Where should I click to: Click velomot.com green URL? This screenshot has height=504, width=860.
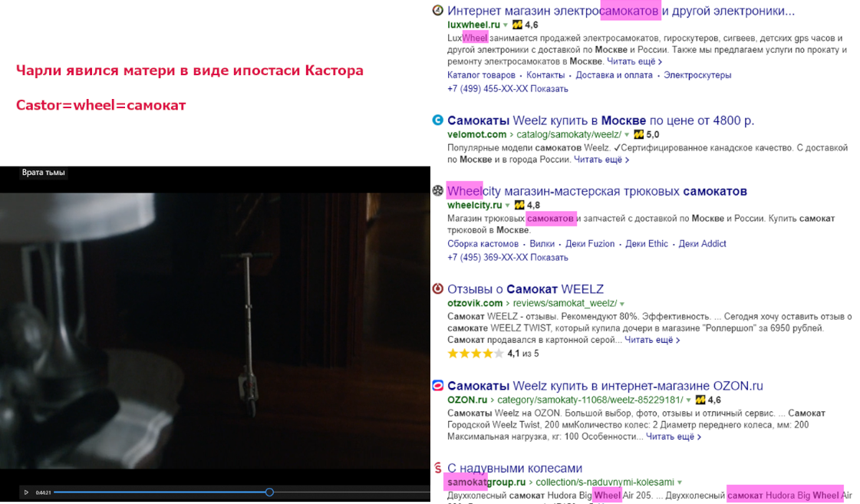pyautogui.click(x=476, y=134)
